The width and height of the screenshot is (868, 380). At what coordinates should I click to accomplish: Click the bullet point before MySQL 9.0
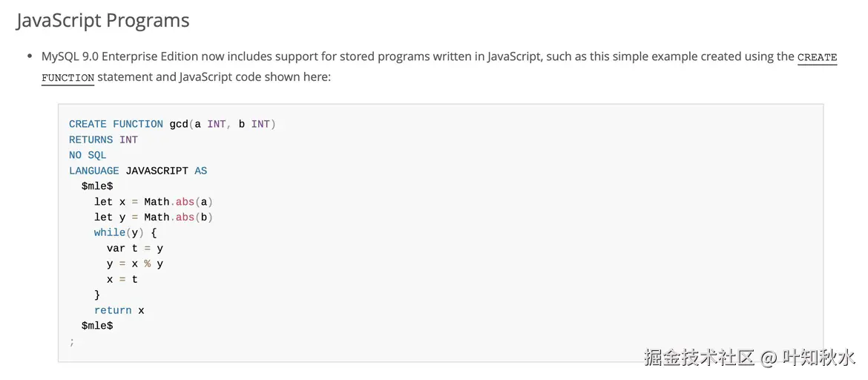click(x=30, y=57)
